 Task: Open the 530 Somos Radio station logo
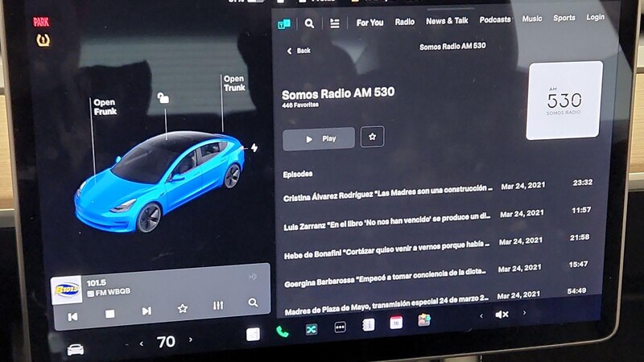tap(563, 101)
